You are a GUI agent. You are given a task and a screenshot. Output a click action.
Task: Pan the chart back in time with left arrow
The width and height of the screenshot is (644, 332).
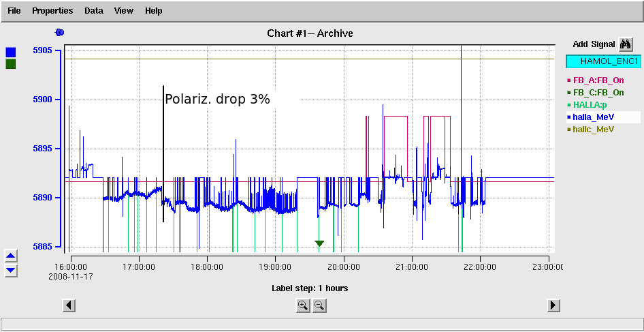69,305
